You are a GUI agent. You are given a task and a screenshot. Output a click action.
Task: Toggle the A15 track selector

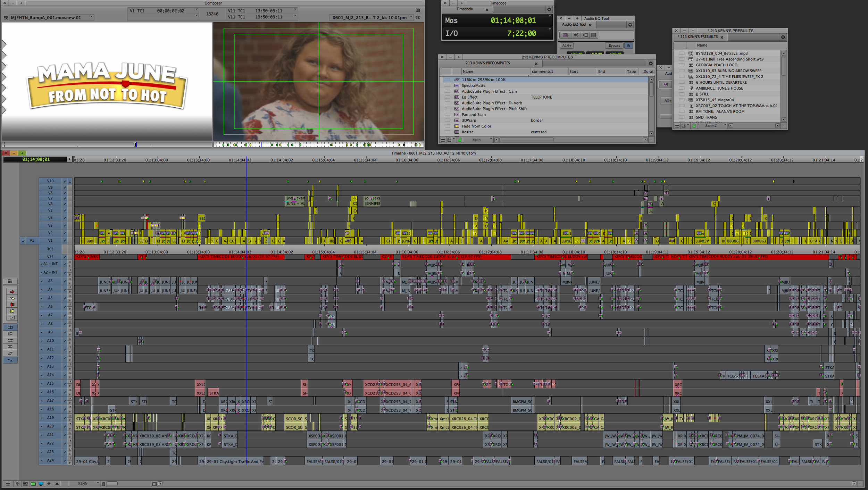point(51,383)
